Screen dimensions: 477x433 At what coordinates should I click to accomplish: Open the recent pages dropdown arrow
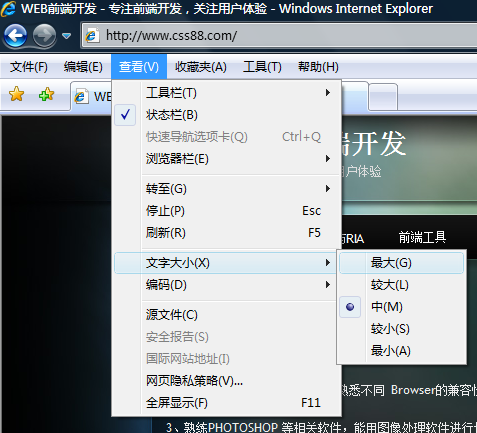coord(67,36)
